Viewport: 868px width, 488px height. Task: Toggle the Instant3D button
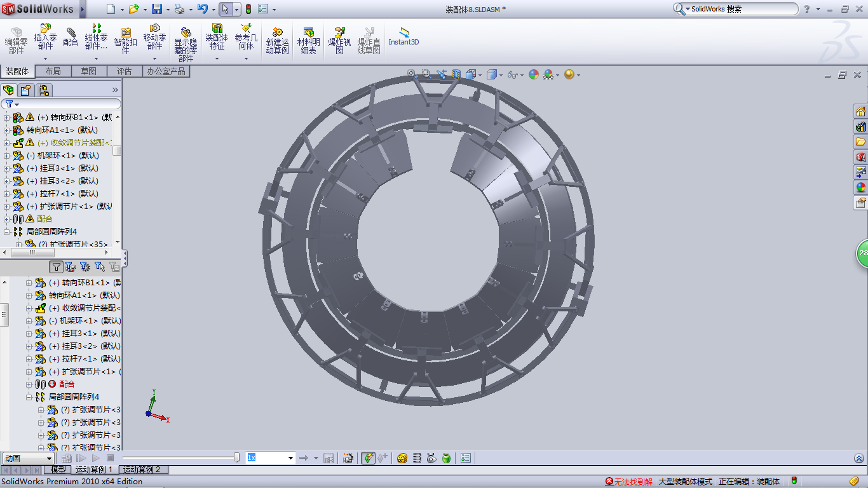tap(404, 37)
